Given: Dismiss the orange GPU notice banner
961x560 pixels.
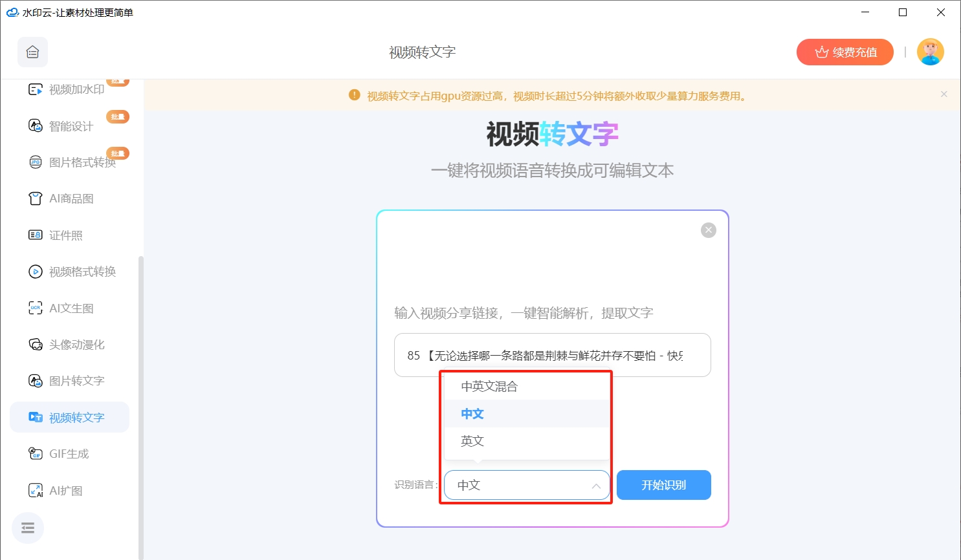Looking at the screenshot, I should tap(944, 94).
